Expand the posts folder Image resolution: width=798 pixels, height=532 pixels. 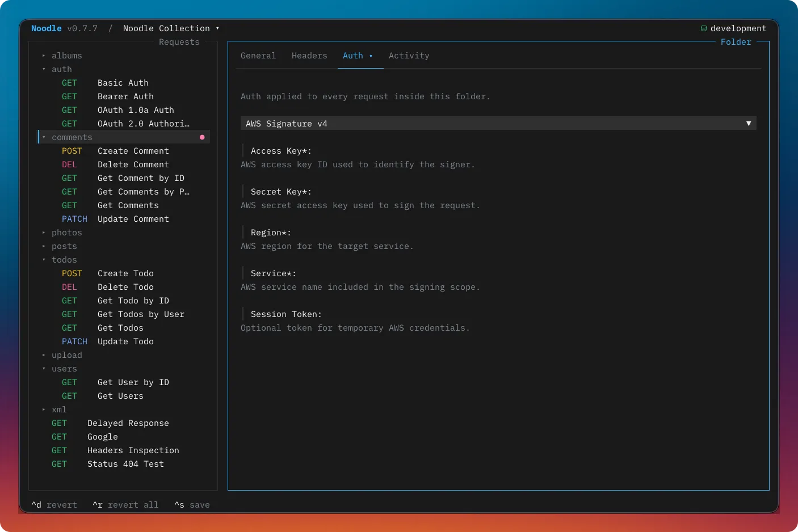tap(44, 246)
